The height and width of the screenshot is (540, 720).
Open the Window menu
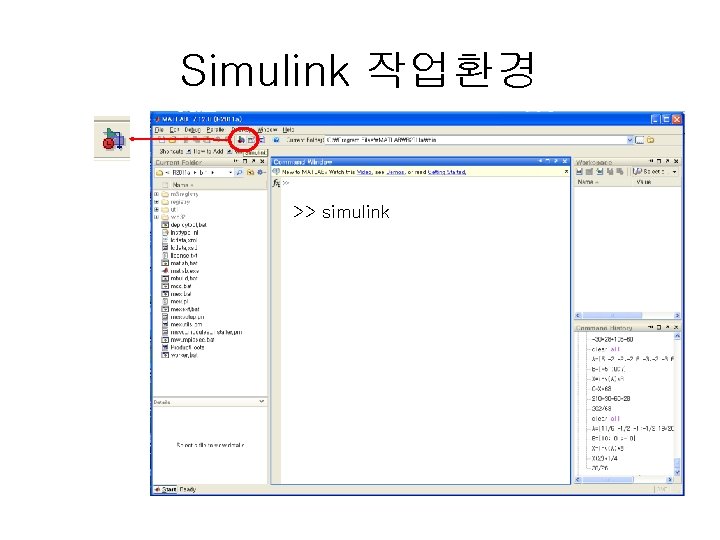coord(267,130)
